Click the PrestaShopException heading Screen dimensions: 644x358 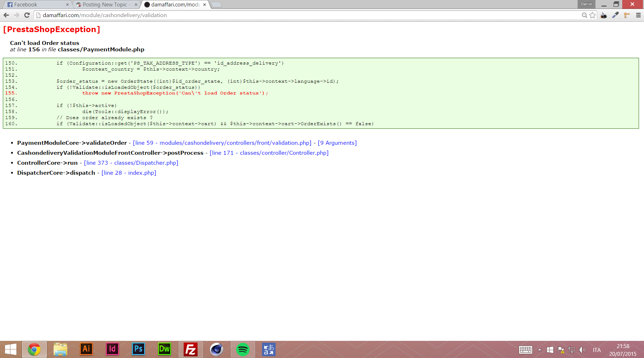[x=51, y=29]
